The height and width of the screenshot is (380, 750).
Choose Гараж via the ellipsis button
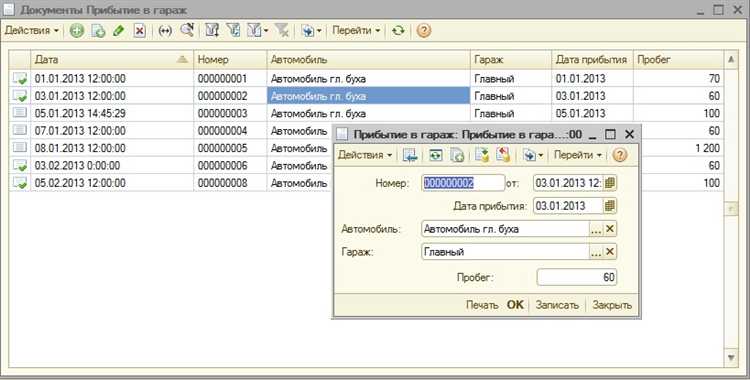point(596,252)
